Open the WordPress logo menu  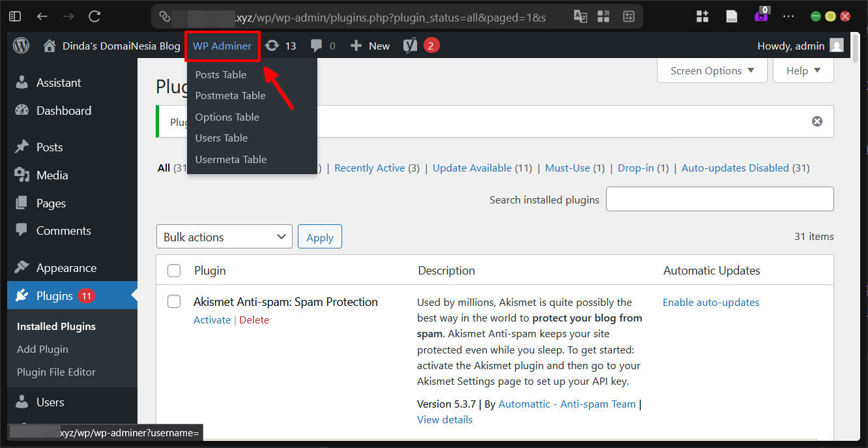tap(20, 46)
